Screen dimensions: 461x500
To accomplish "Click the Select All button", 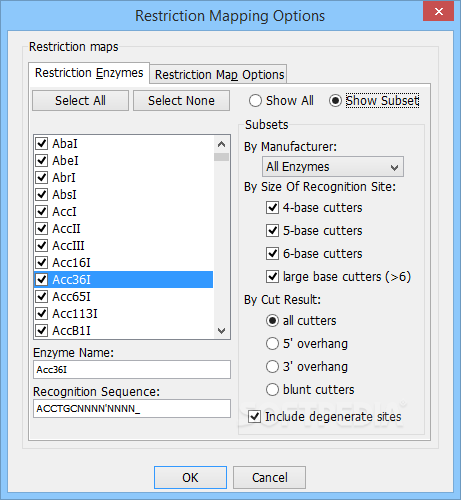I will 80,100.
